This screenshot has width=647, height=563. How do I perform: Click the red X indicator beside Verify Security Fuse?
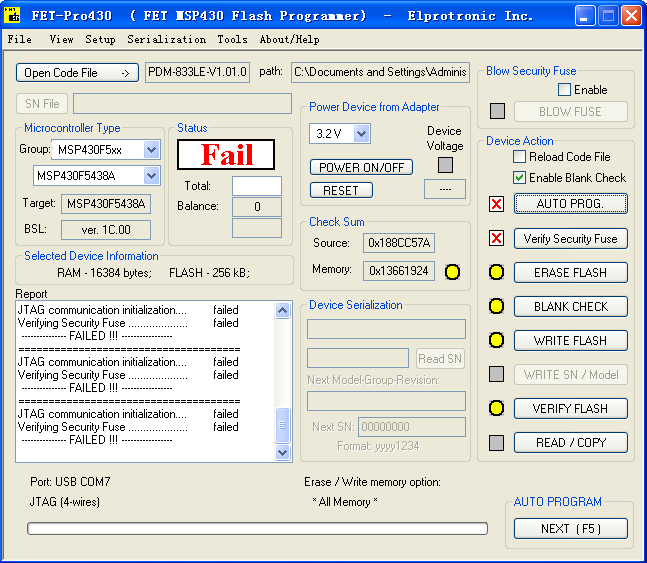click(496, 238)
